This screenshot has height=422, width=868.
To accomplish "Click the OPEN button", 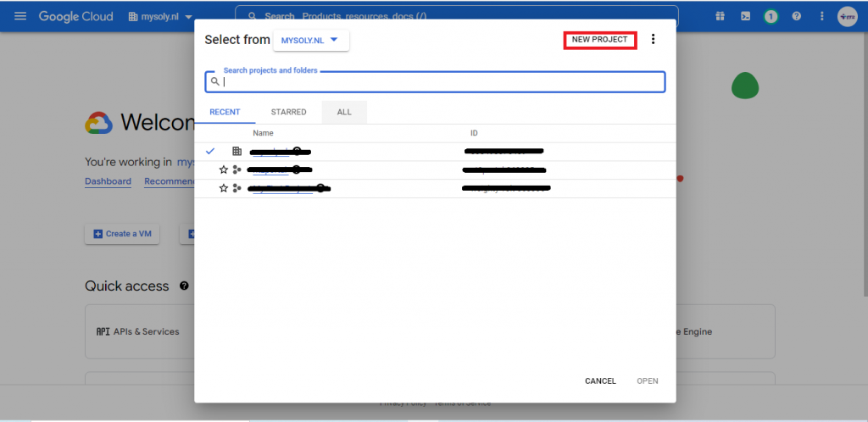I will click(x=647, y=381).
